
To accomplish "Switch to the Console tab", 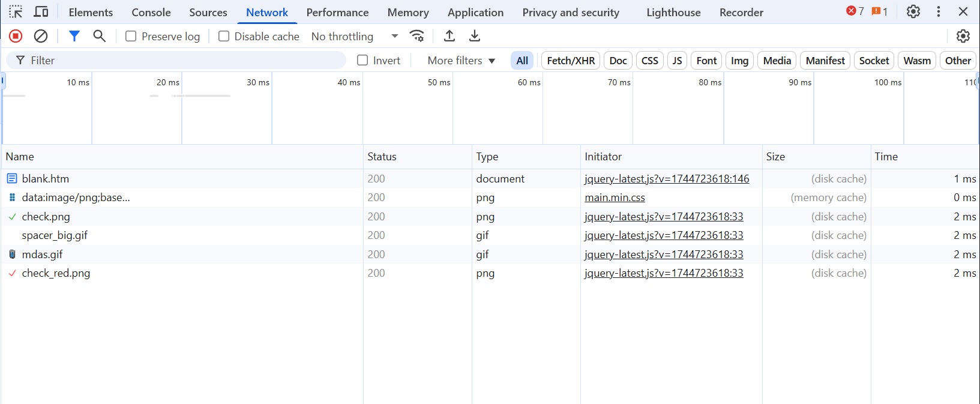I will pos(151,13).
